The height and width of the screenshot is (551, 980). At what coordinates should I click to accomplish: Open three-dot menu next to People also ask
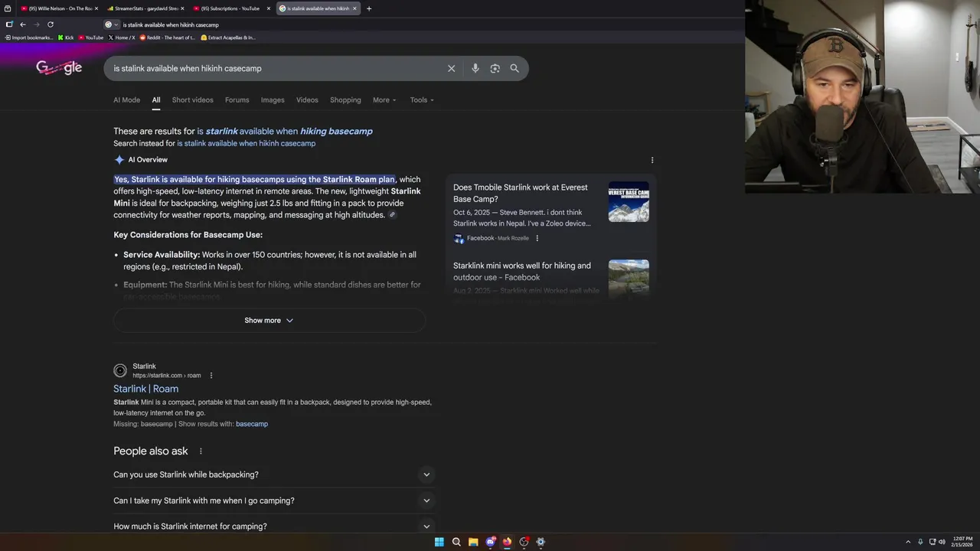(201, 452)
